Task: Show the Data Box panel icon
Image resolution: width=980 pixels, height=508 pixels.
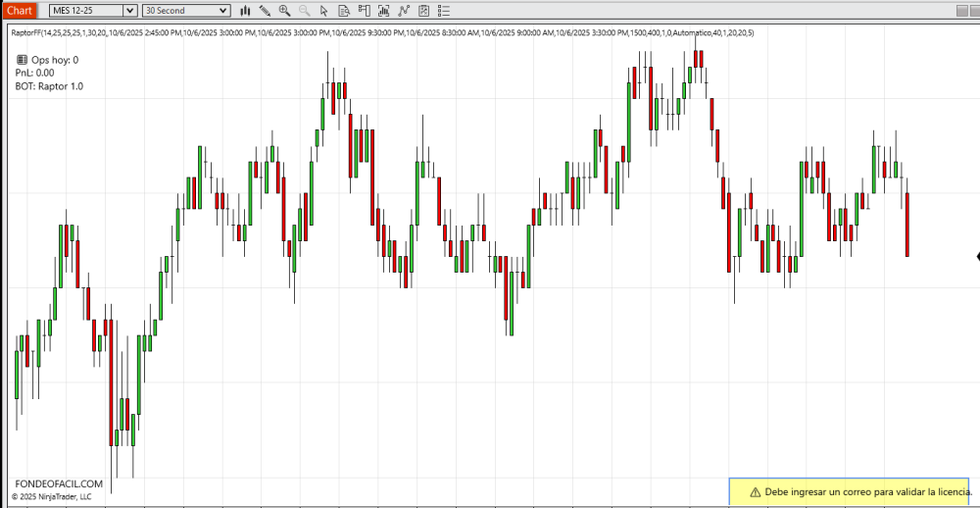Action: [x=343, y=11]
